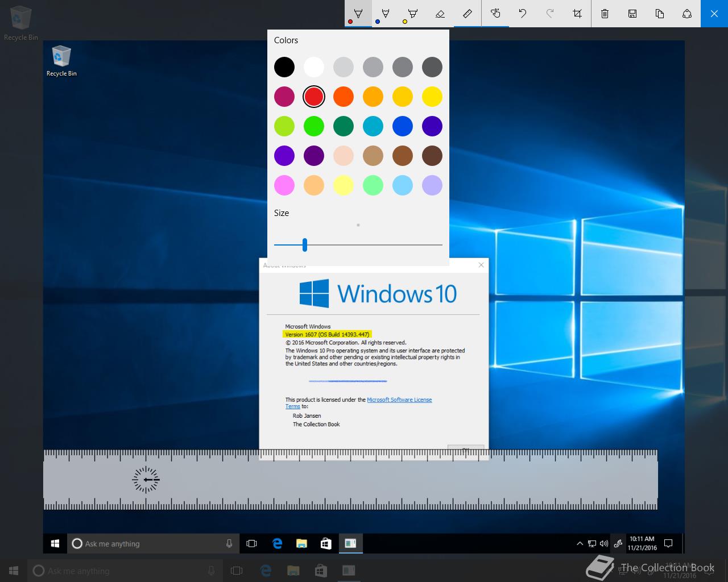This screenshot has width=728, height=582.
Task: Undo the last ink stroke
Action: click(x=523, y=14)
